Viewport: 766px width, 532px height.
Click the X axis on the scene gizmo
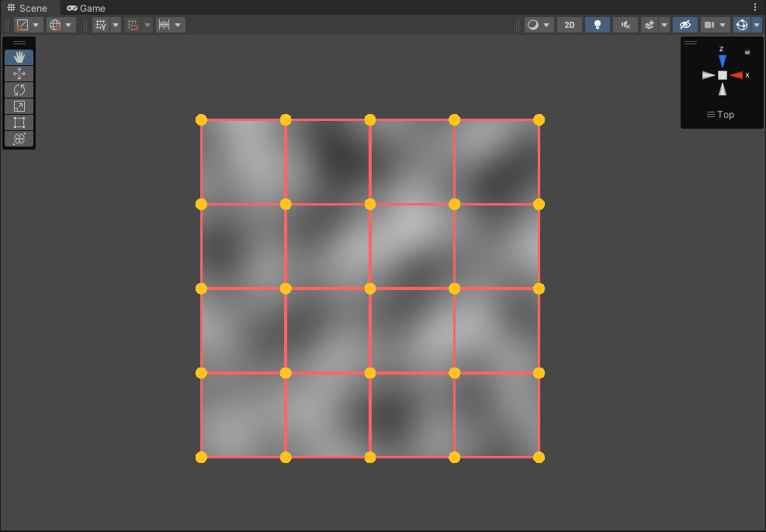739,74
